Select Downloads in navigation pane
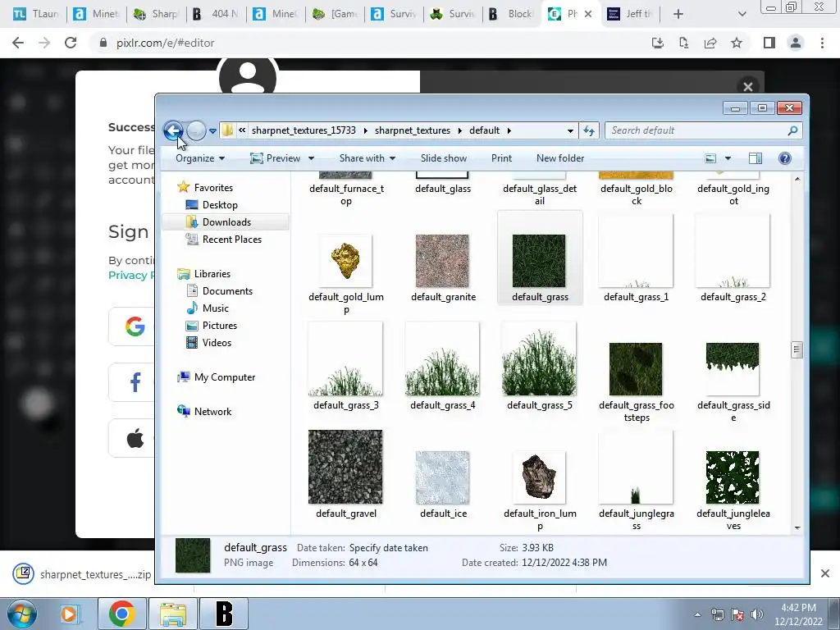The width and height of the screenshot is (840, 630). tap(226, 221)
